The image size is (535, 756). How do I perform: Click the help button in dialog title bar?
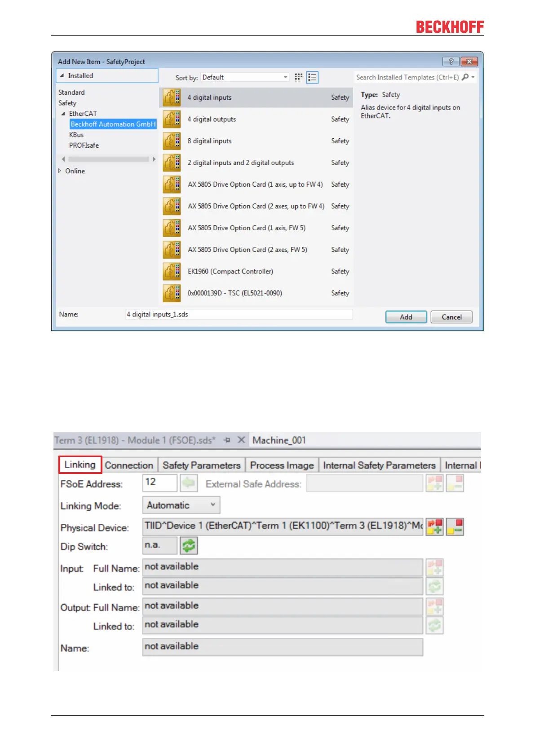[x=451, y=62]
